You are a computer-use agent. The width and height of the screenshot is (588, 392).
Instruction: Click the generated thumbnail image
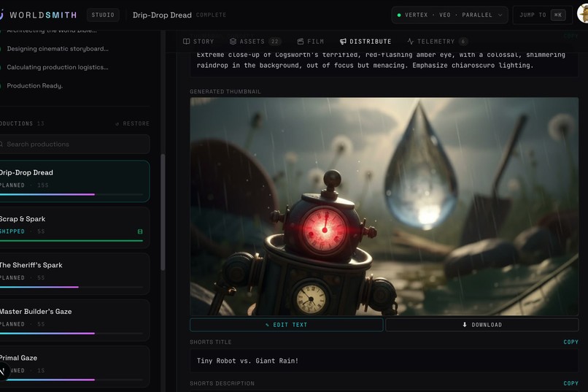[384, 207]
